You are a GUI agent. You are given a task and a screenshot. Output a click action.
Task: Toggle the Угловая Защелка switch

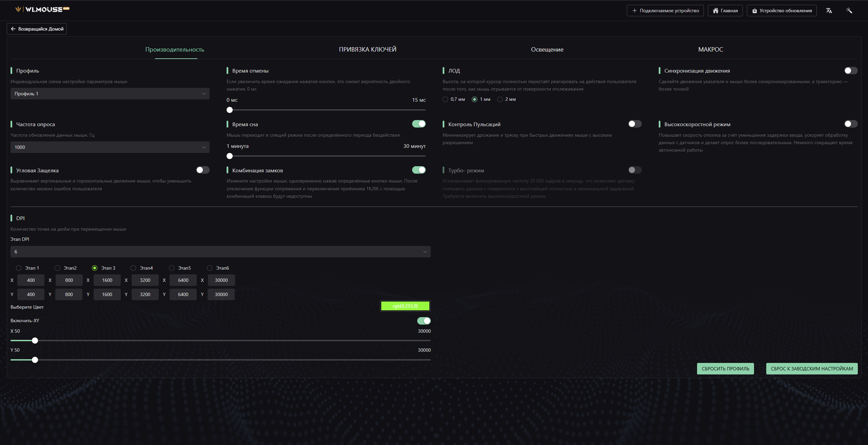[202, 170]
